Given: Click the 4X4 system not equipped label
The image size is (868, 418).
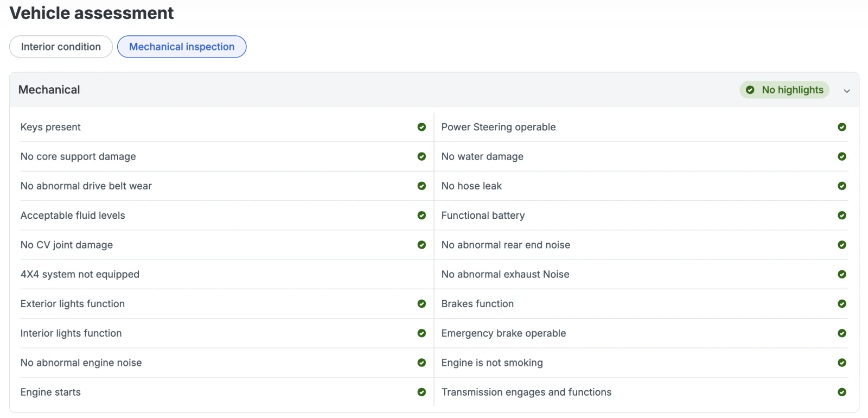Looking at the screenshot, I should pyautogui.click(x=80, y=274).
